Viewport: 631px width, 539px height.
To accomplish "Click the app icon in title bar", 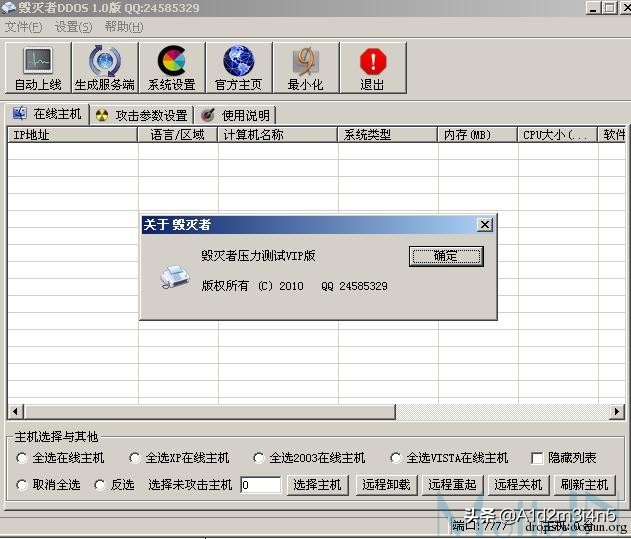I will pyautogui.click(x=8, y=8).
